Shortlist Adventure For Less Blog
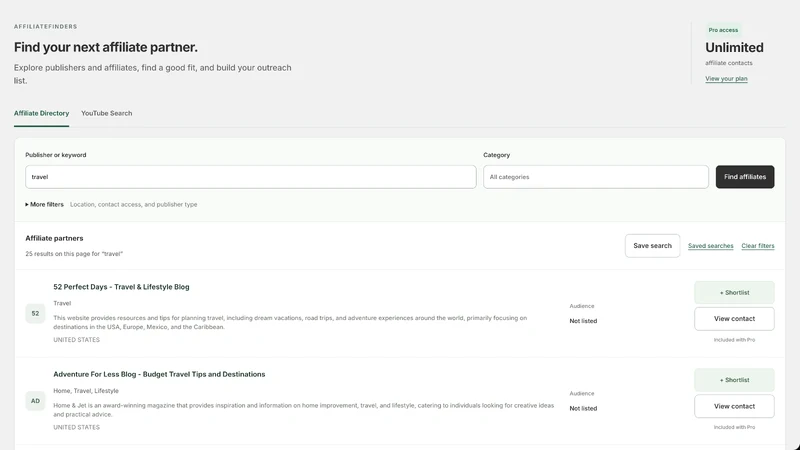Image resolution: width=800 pixels, height=450 pixels. (x=734, y=380)
